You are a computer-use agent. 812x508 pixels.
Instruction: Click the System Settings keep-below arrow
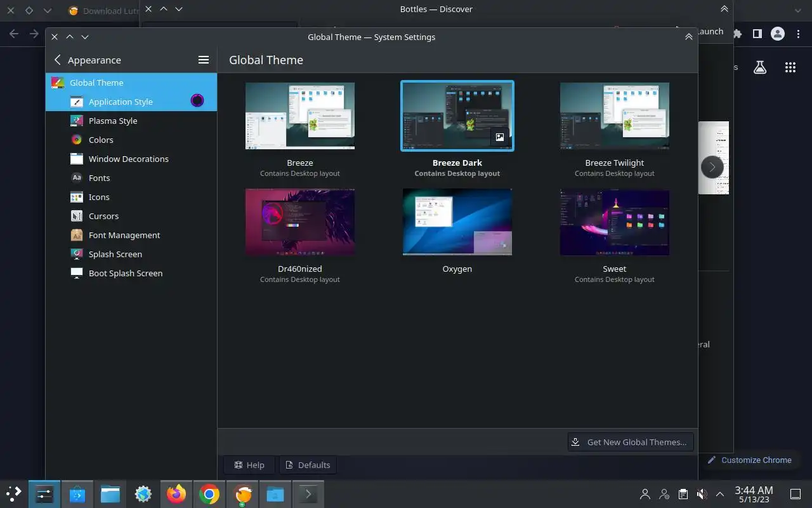pyautogui.click(x=85, y=37)
